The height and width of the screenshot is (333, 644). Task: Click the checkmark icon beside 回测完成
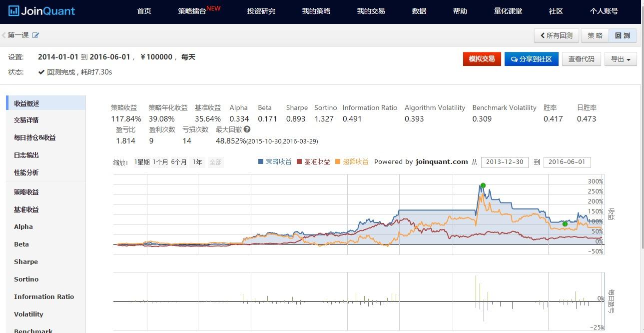point(41,71)
